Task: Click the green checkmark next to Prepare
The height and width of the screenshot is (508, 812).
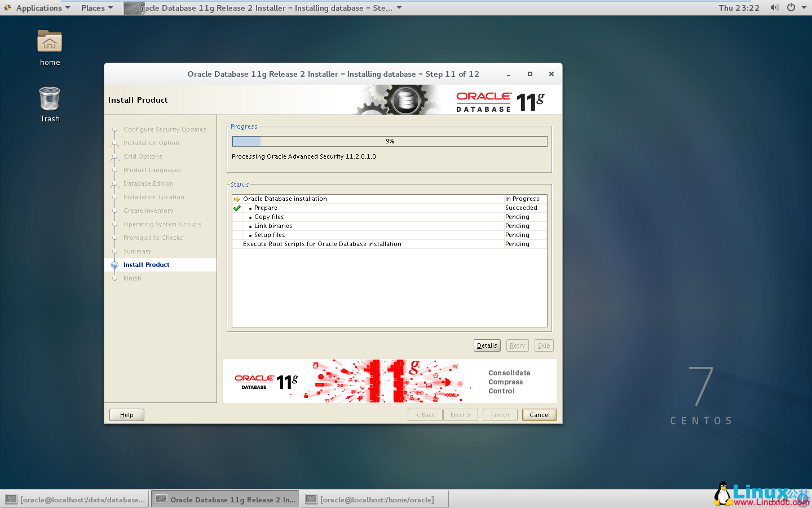Action: click(x=237, y=208)
